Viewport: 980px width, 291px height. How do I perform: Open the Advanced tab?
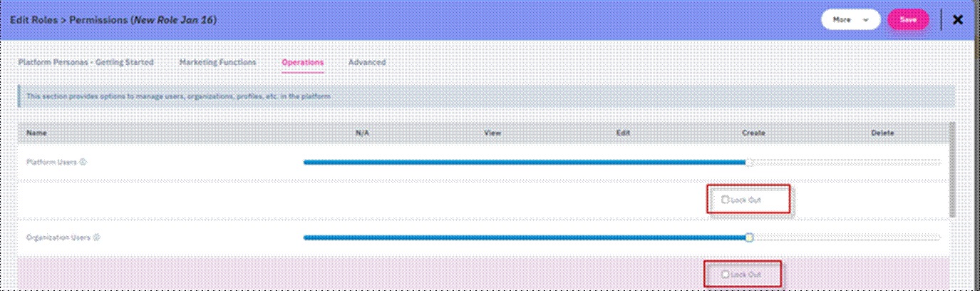tap(367, 63)
